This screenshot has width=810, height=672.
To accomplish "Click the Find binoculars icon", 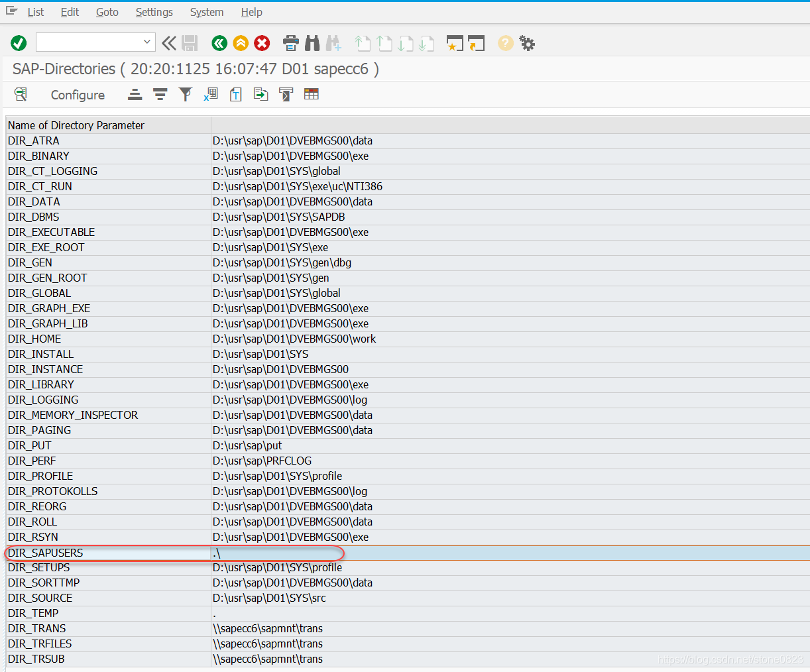I will click(312, 43).
